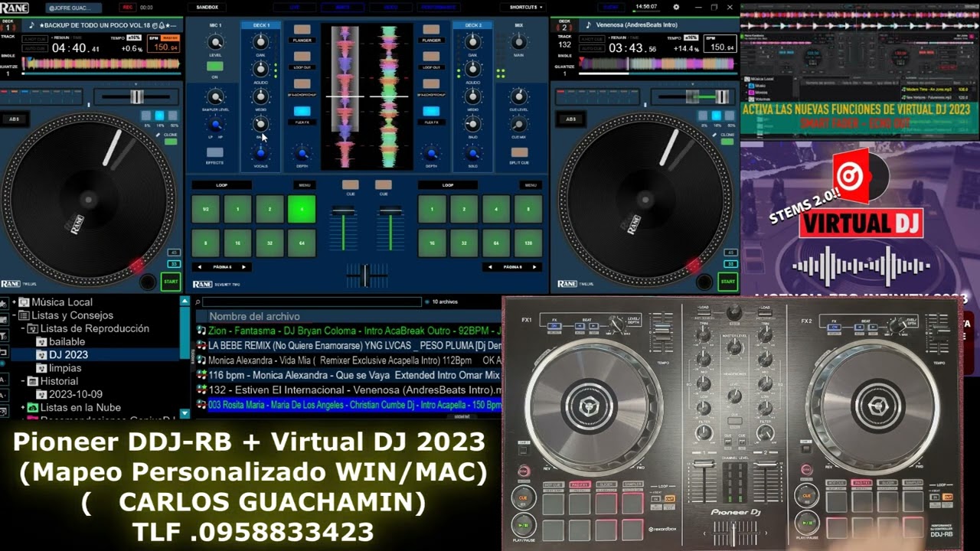Select 50% pitch range on deck 2
Image resolution: width=980 pixels, height=551 pixels.
point(730,116)
